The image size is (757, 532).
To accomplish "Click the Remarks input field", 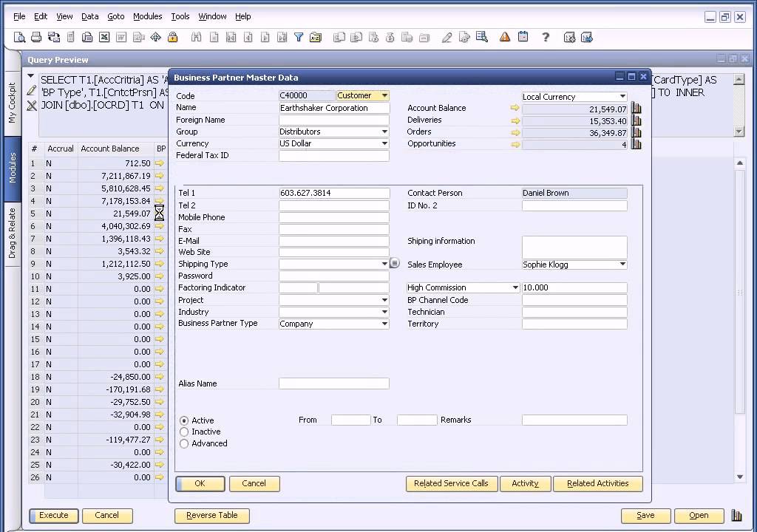I will pos(574,420).
